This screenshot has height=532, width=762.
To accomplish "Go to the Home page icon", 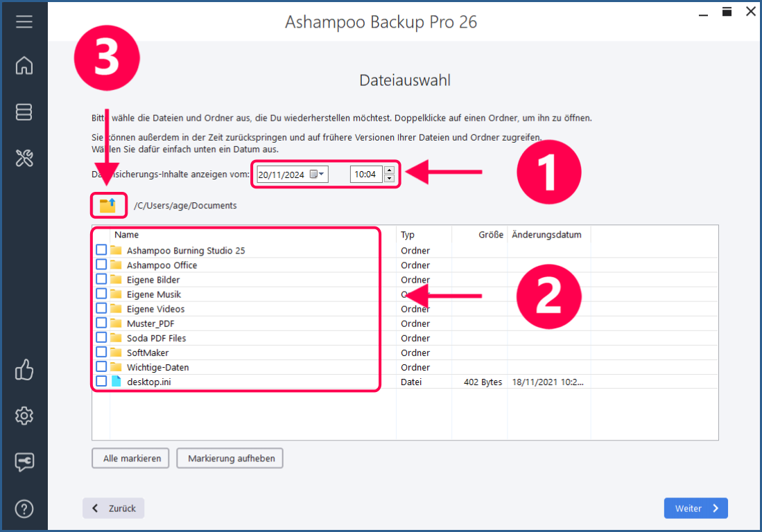I will point(24,66).
